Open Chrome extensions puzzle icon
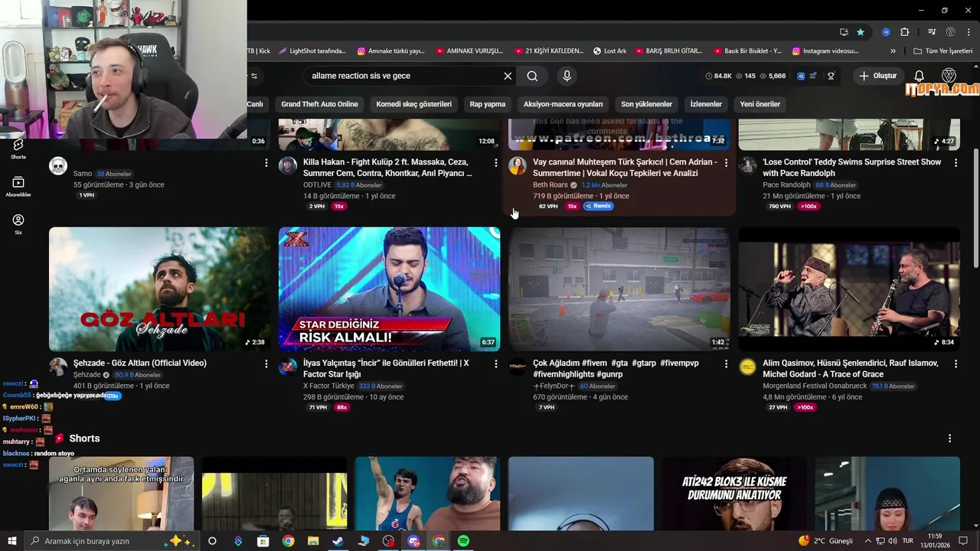 point(904,32)
